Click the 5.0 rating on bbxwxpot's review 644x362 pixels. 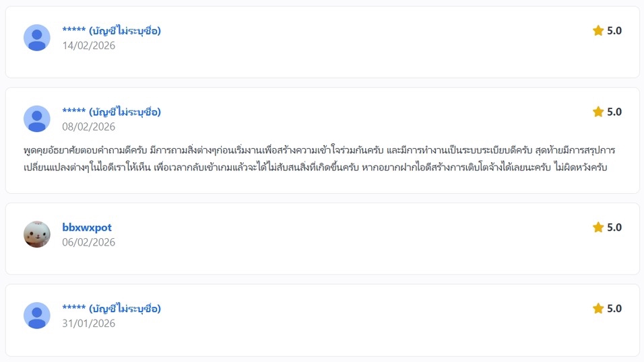click(x=614, y=227)
